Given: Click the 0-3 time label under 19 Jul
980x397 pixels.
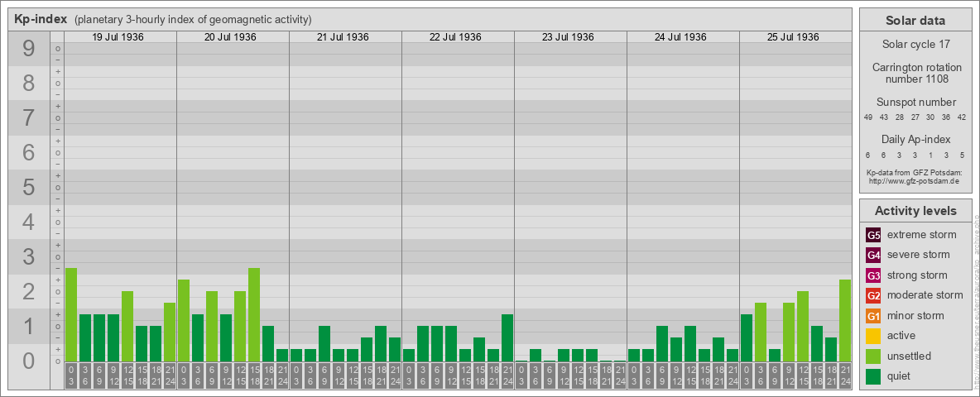Looking at the screenshot, I should [x=70, y=376].
